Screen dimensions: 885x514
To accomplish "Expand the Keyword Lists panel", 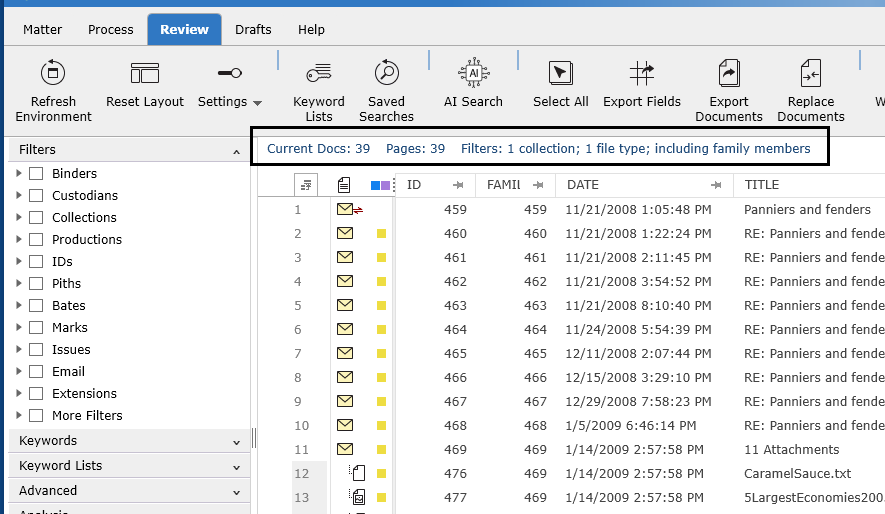I will pos(236,468).
